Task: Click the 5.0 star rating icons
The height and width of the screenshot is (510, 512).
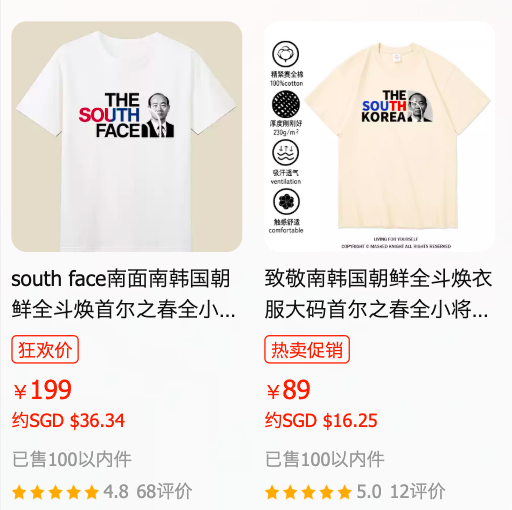Action: 308,492
